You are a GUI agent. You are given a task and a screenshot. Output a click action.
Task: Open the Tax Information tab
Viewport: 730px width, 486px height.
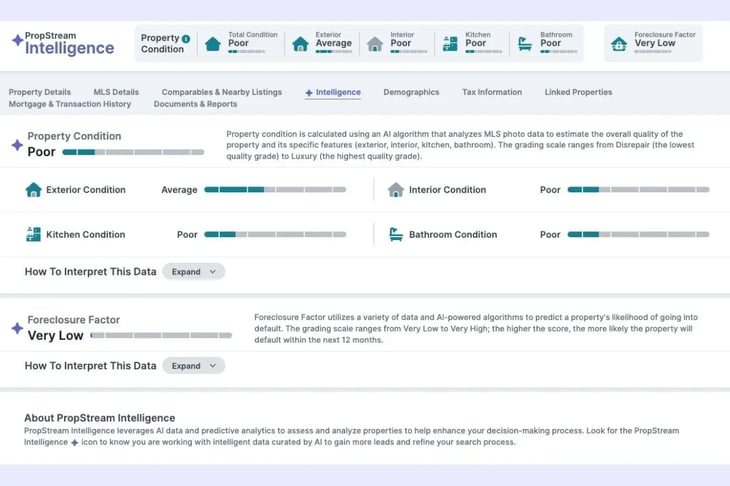[492, 92]
